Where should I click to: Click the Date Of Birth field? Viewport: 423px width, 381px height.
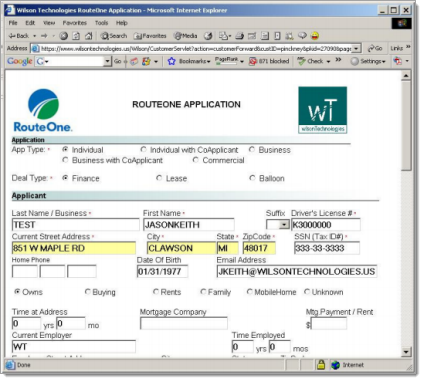(162, 271)
